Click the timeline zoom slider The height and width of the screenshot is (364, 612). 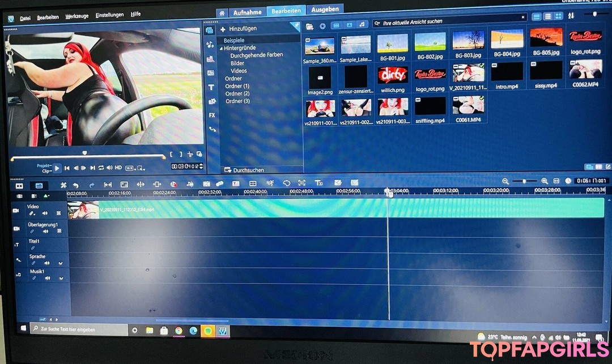pos(524,181)
